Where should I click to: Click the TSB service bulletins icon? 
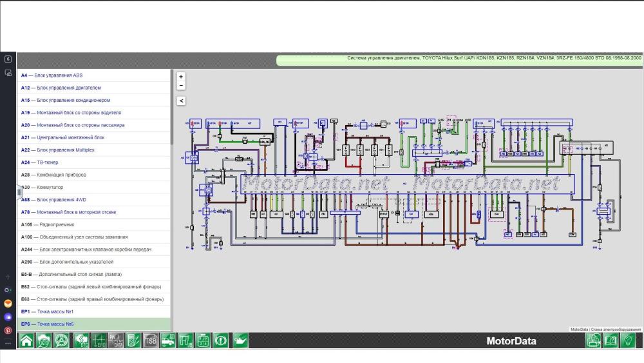pyautogui.click(x=150, y=341)
